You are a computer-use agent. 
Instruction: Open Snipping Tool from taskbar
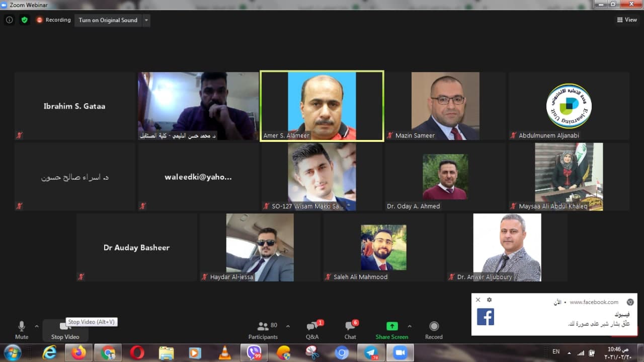[312, 353]
